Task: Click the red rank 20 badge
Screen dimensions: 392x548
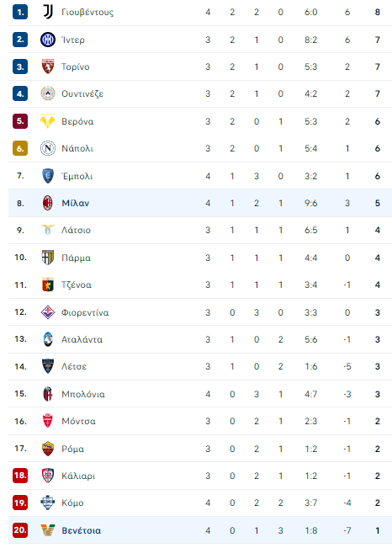Action: (20, 530)
